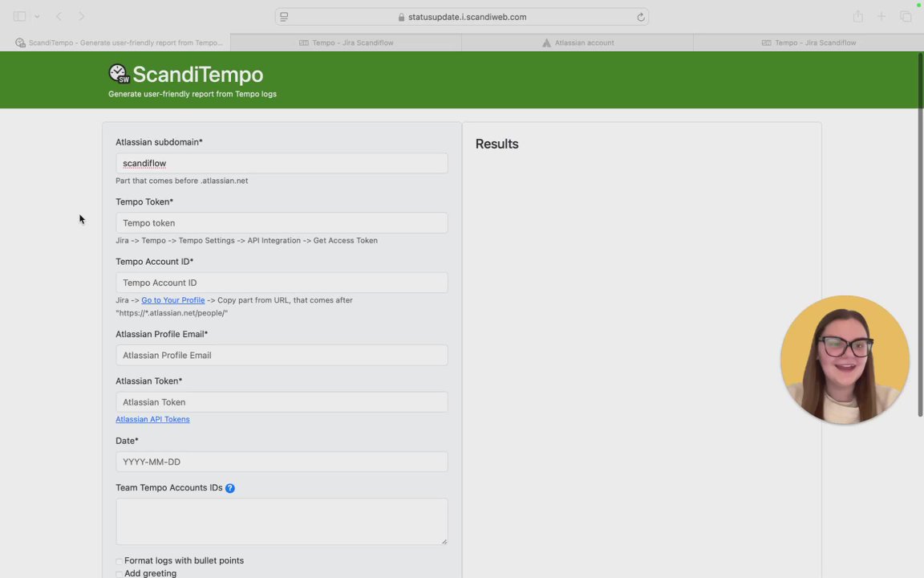The width and height of the screenshot is (924, 578).
Task: Focus the Date YYYY-MM-DD field
Action: click(282, 462)
